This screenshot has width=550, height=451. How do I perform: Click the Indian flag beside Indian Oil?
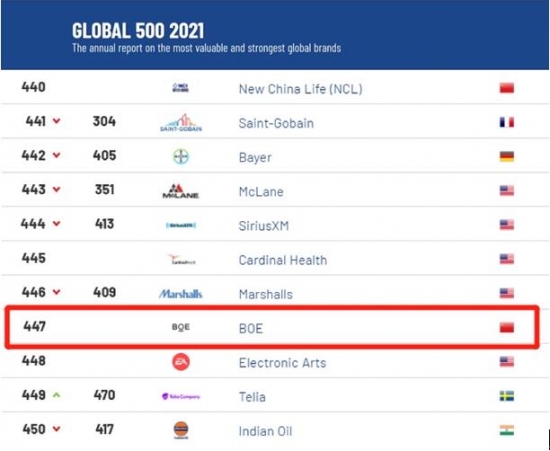(507, 430)
